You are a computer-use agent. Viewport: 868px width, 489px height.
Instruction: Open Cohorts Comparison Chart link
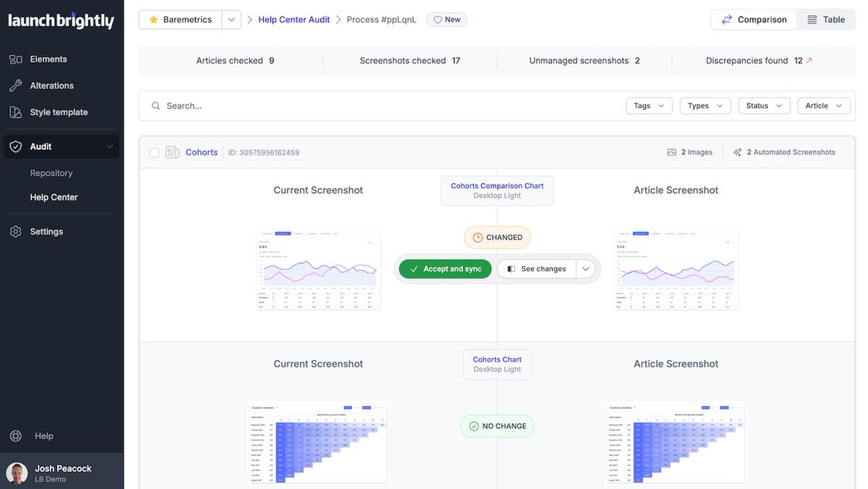click(497, 186)
